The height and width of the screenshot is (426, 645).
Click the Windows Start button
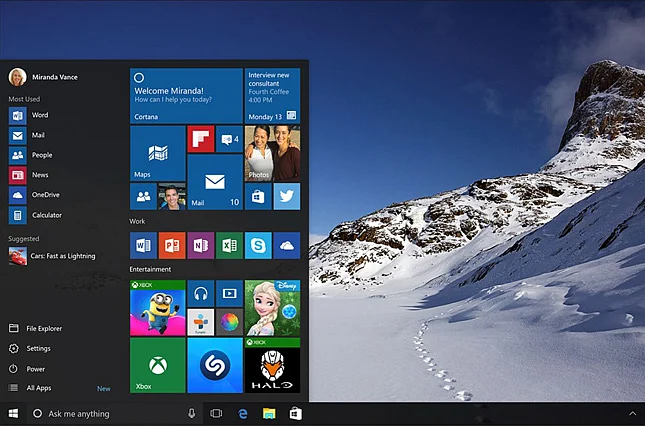click(13, 414)
